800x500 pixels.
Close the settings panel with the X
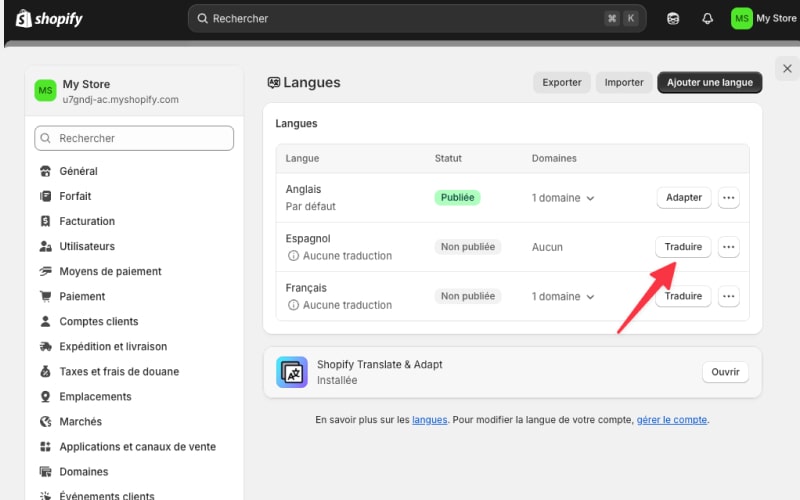click(787, 69)
